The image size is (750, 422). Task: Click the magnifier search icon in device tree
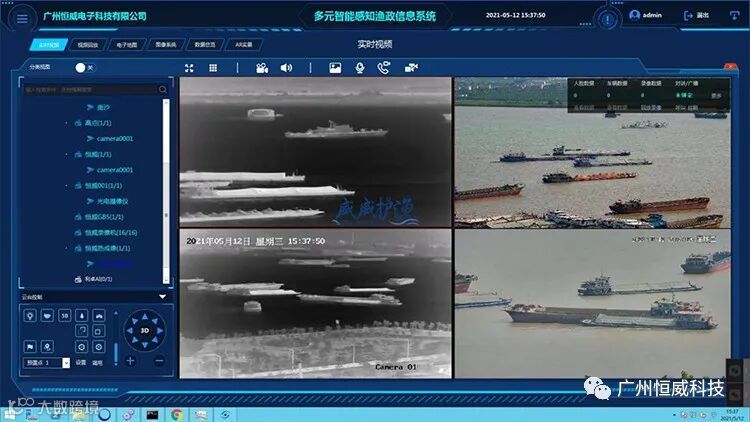coord(163,89)
